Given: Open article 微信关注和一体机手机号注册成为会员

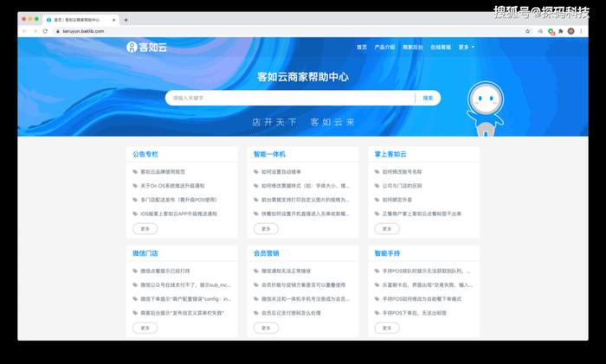Looking at the screenshot, I should pos(306,299).
